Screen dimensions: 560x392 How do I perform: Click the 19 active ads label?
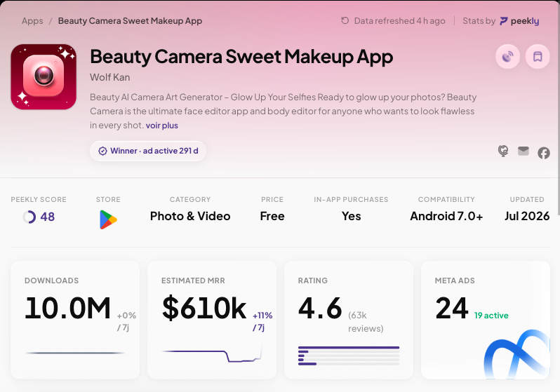(491, 316)
